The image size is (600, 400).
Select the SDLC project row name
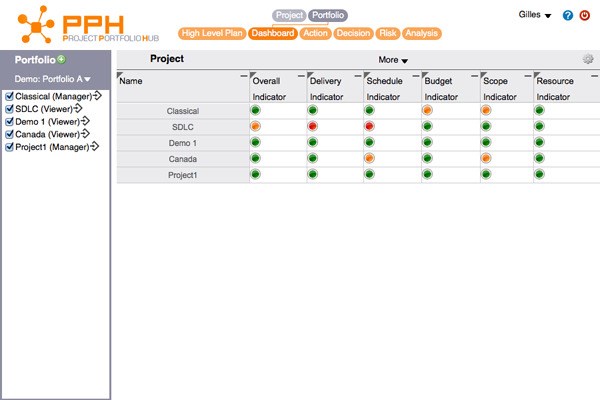tap(183, 127)
